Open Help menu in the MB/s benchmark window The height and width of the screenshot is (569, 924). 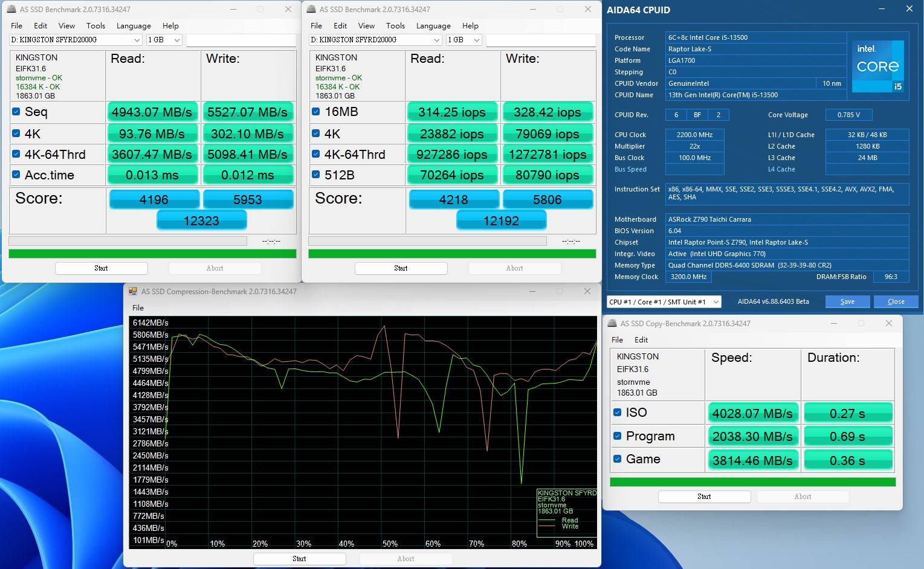point(170,25)
